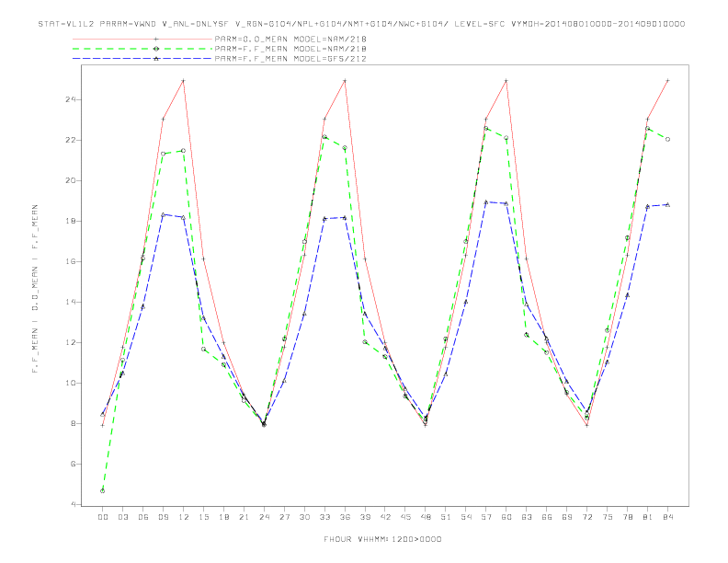Click green NAM circle data point at hour 84
The width and height of the screenshot is (728, 563).
[668, 139]
